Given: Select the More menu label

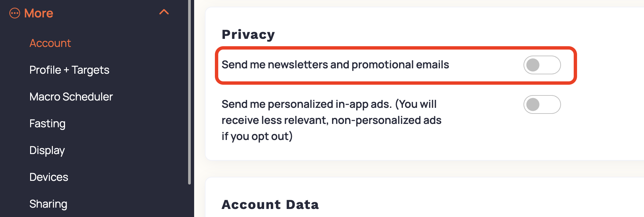Looking at the screenshot, I should pos(38,13).
